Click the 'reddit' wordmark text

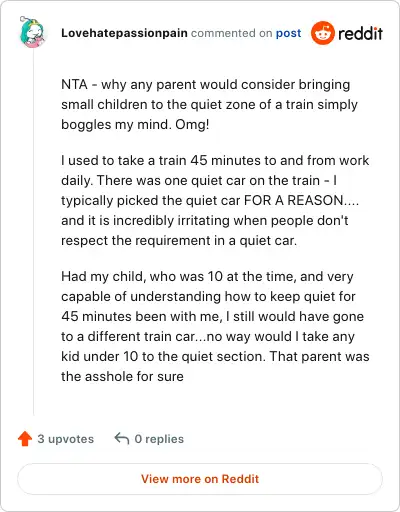360,33
